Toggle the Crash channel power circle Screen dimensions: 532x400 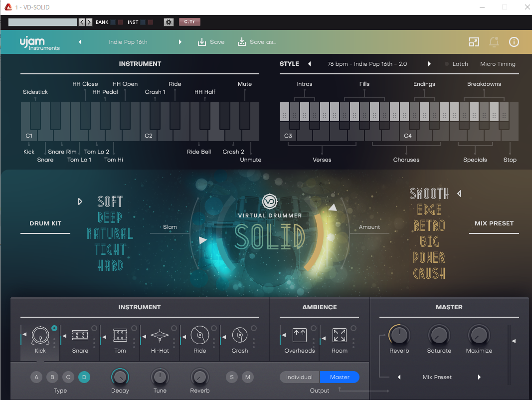[x=254, y=328]
